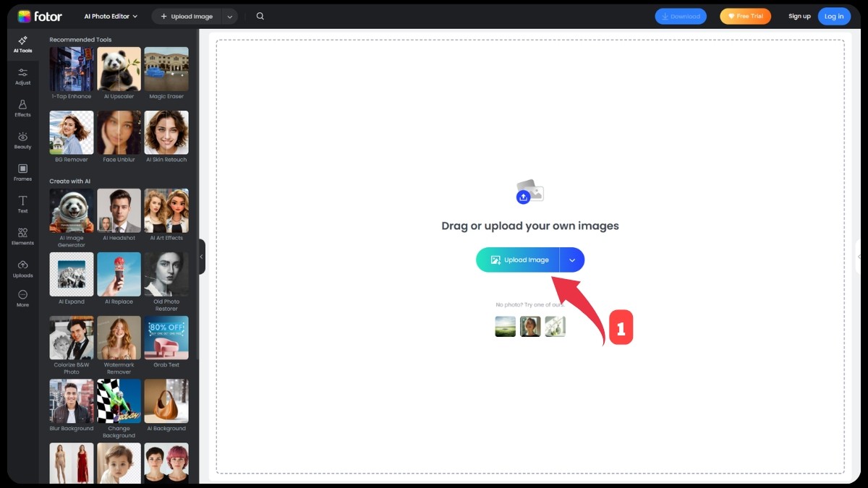Click the top bar Upload Image button

coord(186,16)
